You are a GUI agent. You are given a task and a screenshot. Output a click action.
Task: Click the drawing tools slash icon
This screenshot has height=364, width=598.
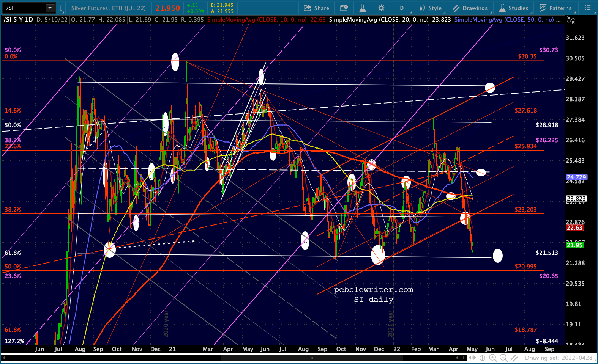pos(514,358)
